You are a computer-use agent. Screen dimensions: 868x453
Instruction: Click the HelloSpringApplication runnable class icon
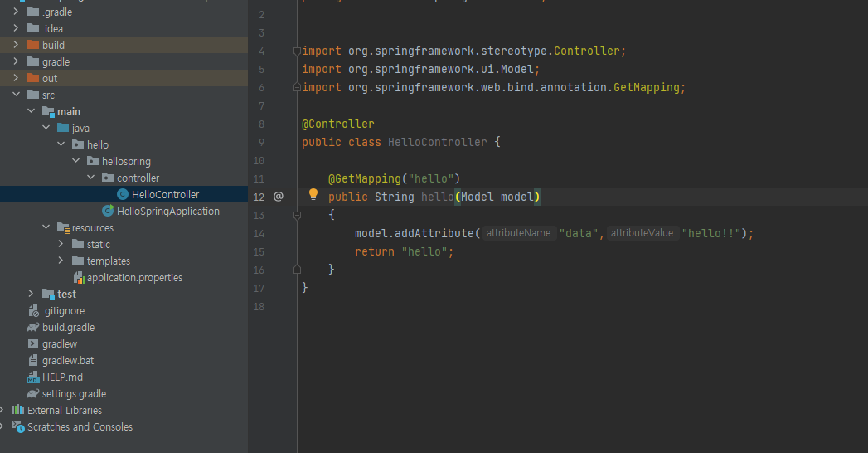[108, 211]
